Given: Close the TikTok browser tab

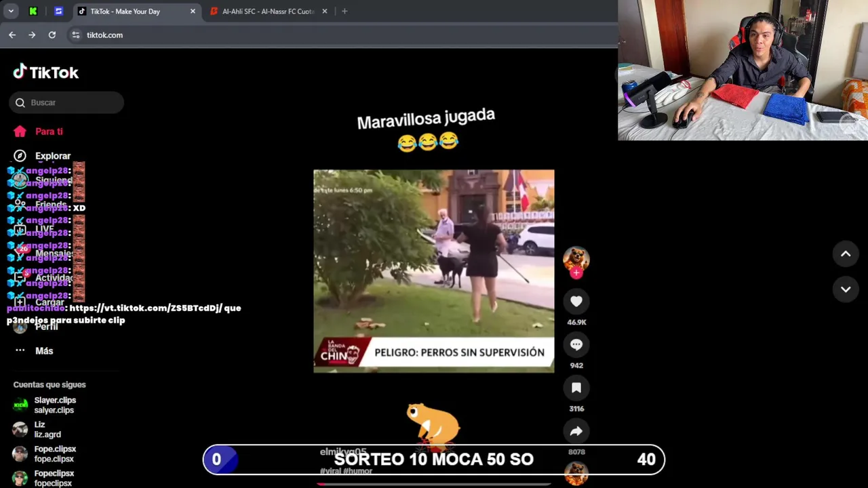Looking at the screenshot, I should 193,12.
